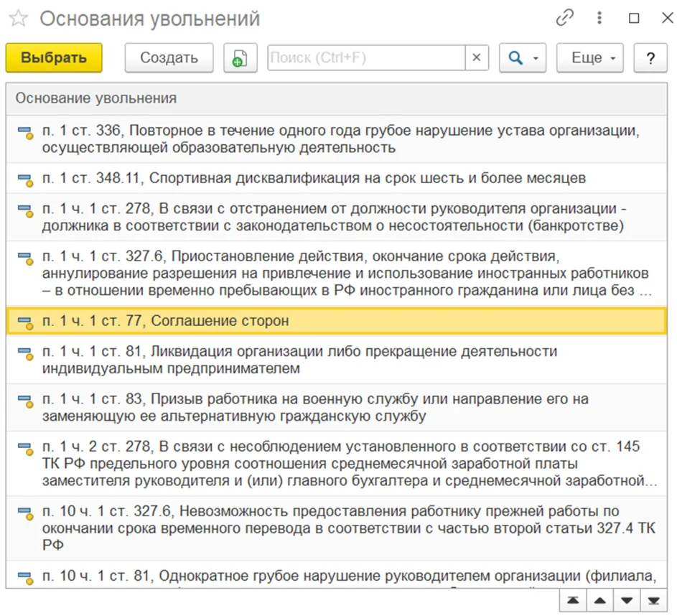Select row п. 1 ч. 1 ст. 81 Ликвидация организации
Screen dimensions: 677x616
tap(336, 360)
